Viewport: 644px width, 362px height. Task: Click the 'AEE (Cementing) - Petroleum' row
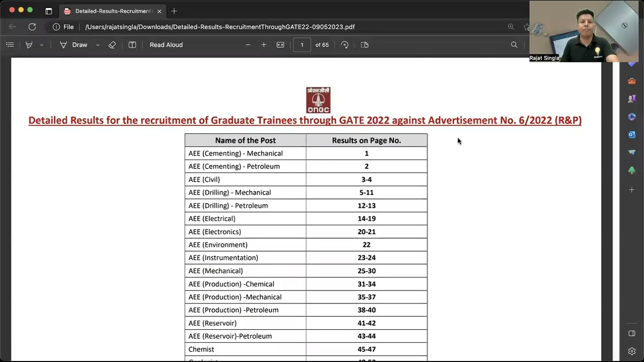click(x=306, y=166)
